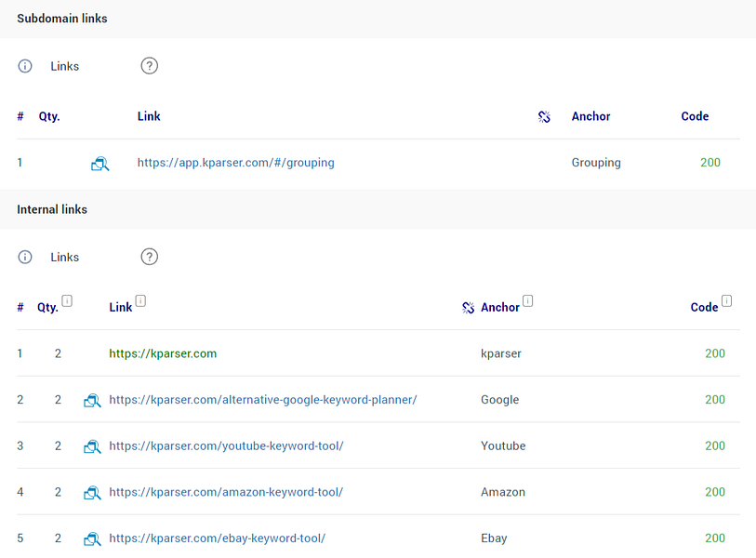Click the link-check icon on the ebay-keyword-tool row

(92, 538)
